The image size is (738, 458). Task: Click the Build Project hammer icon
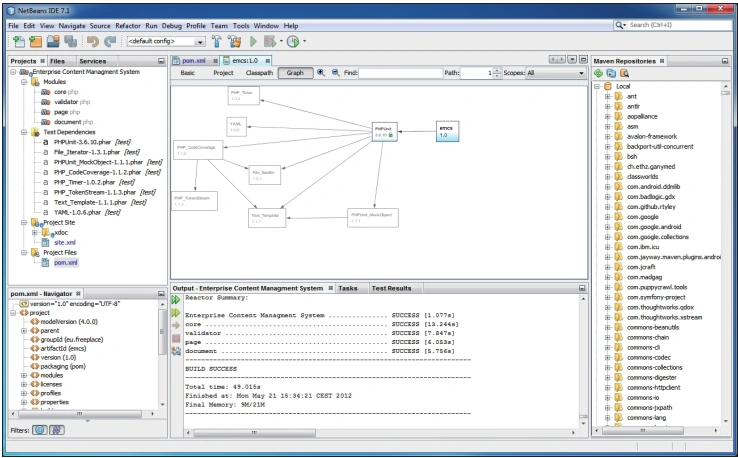pyautogui.click(x=217, y=41)
